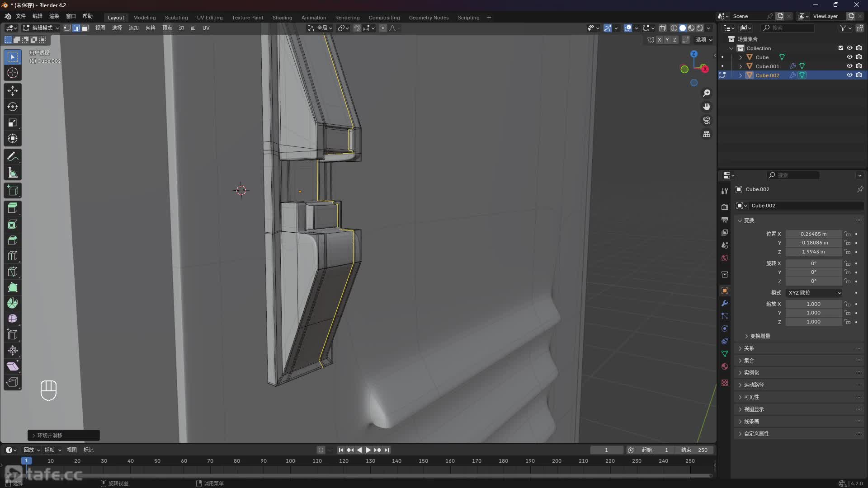Open the 渲染 Render menu
This screenshot has height=488, width=868.
pos(54,16)
